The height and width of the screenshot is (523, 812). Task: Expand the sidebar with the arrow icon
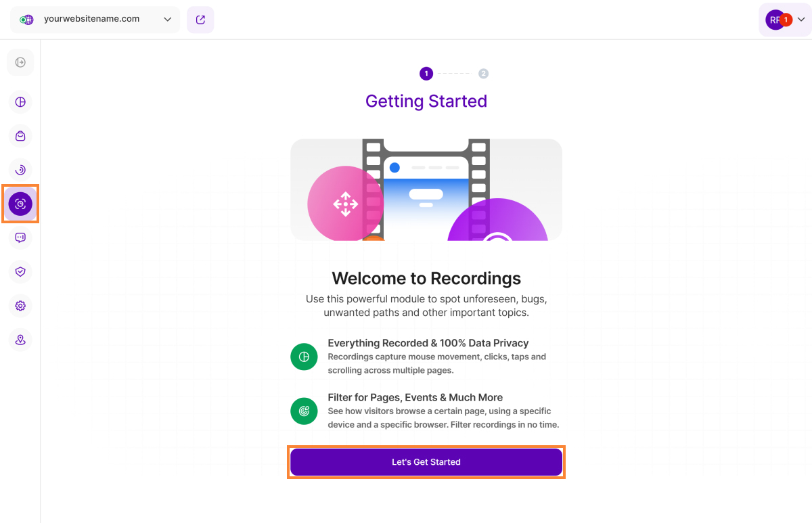[x=20, y=62]
